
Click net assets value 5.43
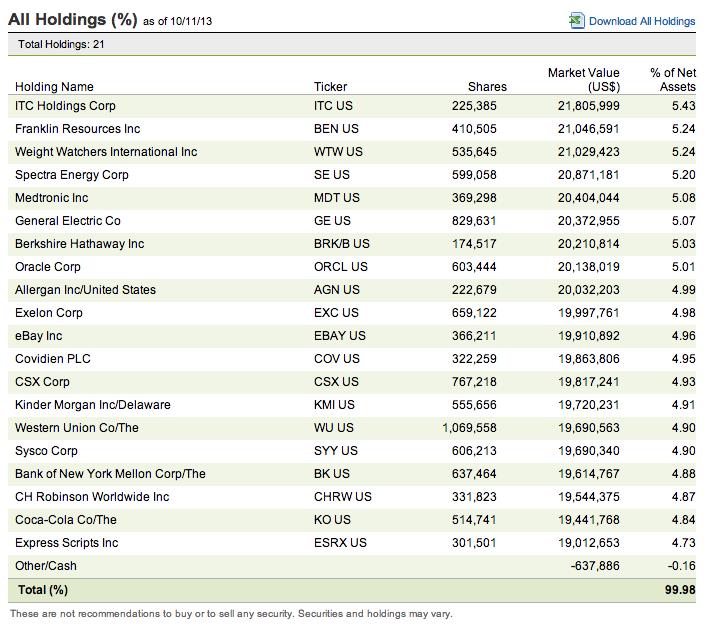click(683, 106)
